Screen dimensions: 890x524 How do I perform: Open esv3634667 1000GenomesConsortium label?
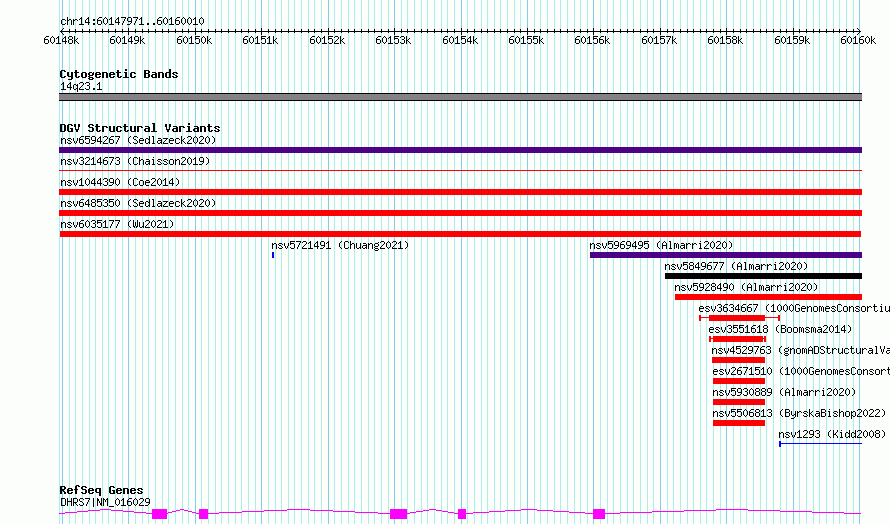[794, 308]
